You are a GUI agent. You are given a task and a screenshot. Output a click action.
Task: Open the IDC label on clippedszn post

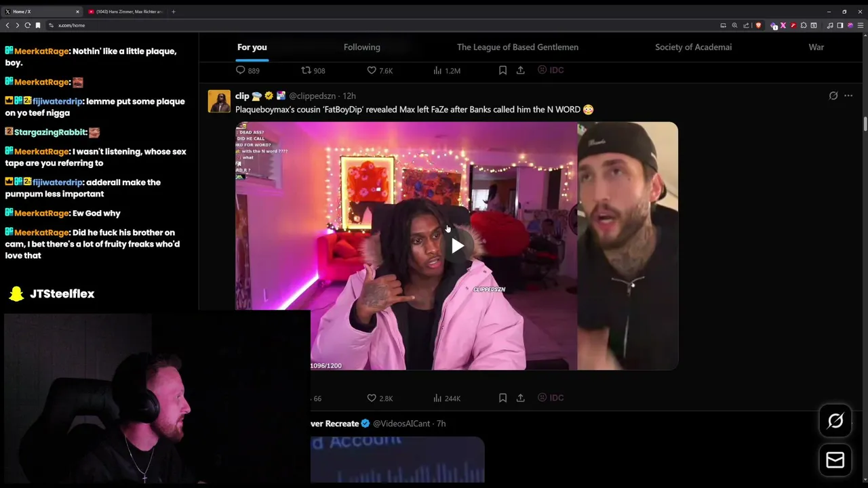551,399
